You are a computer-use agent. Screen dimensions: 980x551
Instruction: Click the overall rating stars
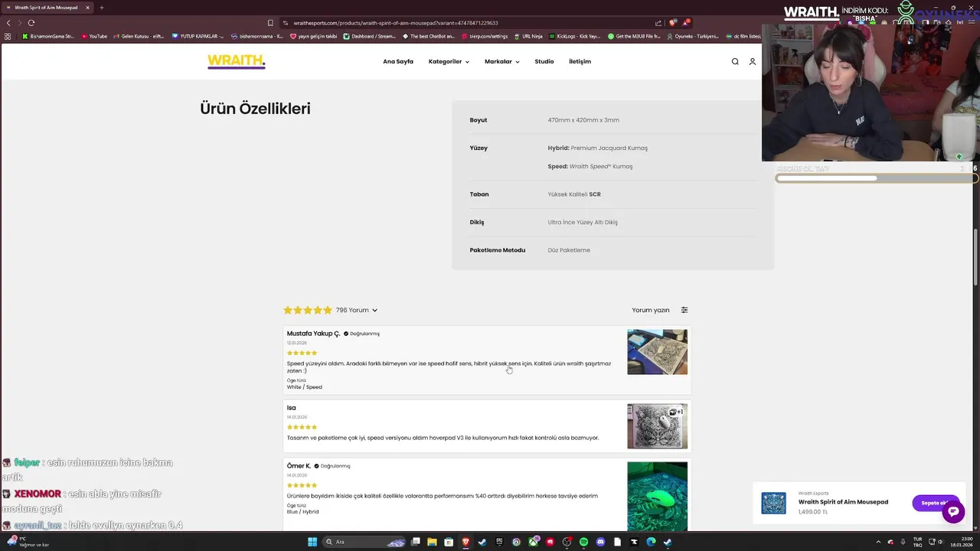(308, 310)
